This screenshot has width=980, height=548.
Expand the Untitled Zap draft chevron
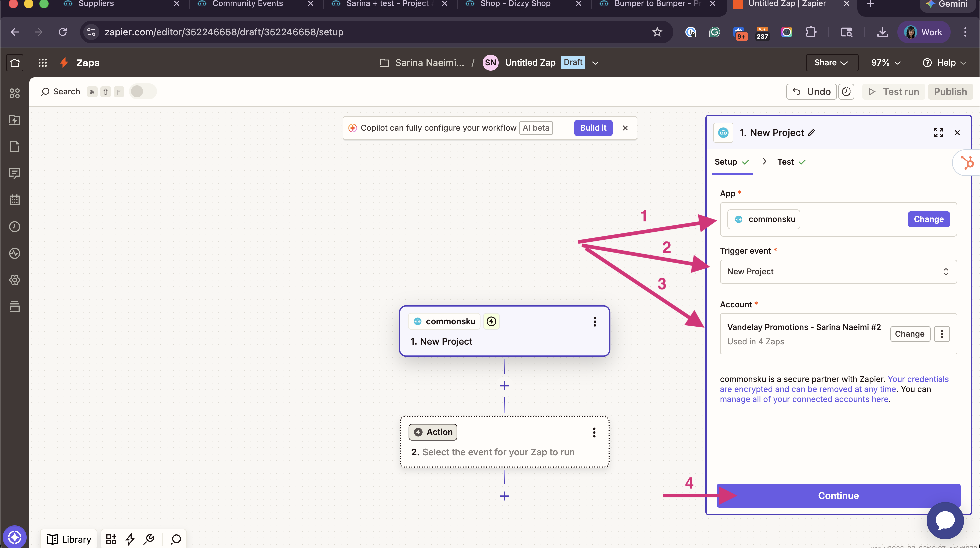click(x=595, y=63)
